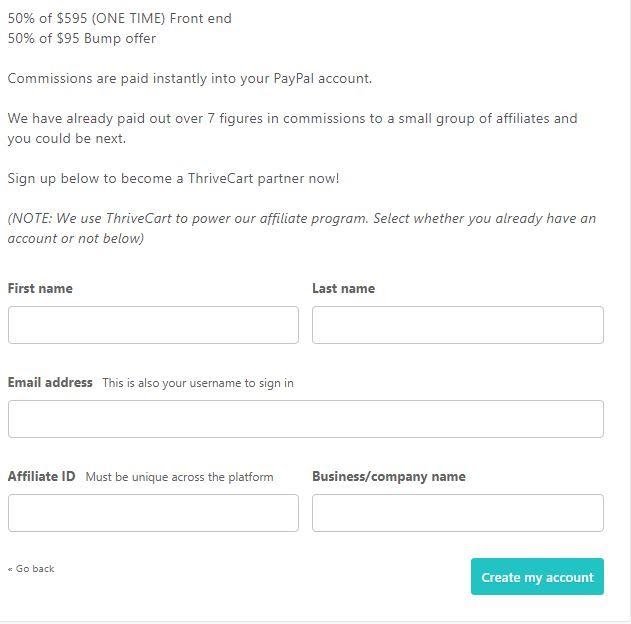
Task: Click the italic NOTE about ThriveCart affiliate program
Action: 302,229
